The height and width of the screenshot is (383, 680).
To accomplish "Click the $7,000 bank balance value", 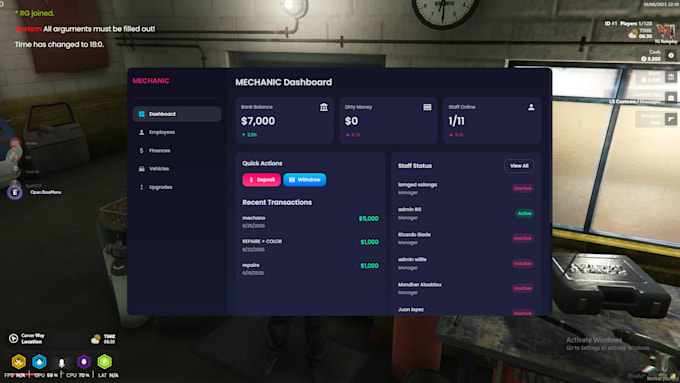I will pos(258,121).
